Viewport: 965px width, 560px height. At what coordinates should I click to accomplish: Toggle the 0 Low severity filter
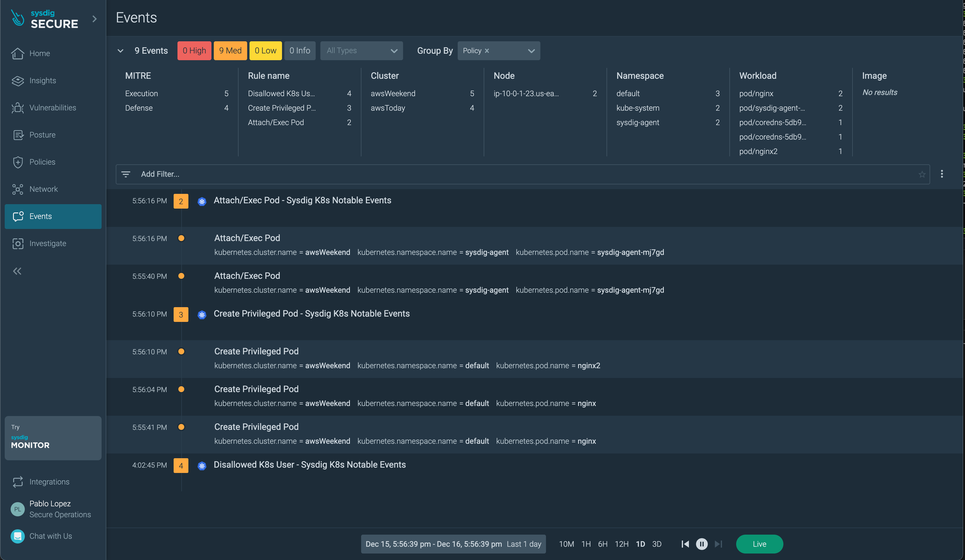pyautogui.click(x=265, y=51)
